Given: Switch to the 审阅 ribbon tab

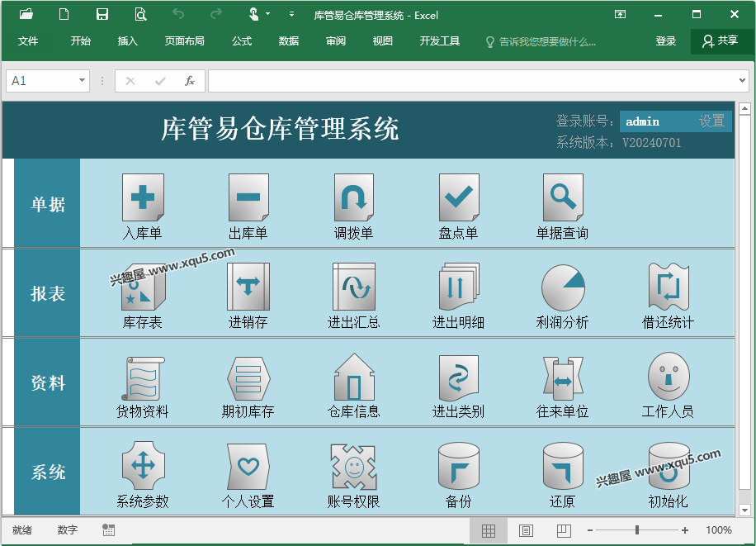Looking at the screenshot, I should click(x=336, y=41).
